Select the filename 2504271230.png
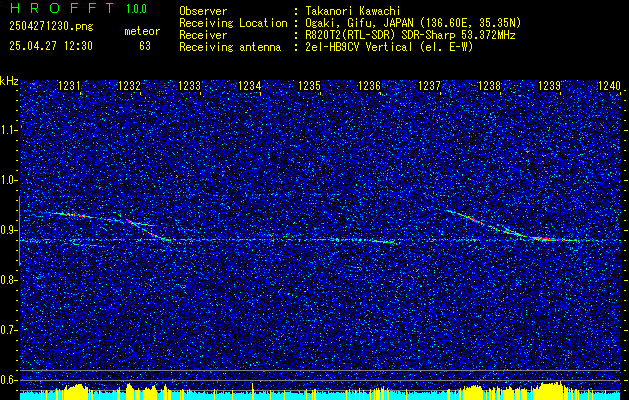 (x=51, y=26)
